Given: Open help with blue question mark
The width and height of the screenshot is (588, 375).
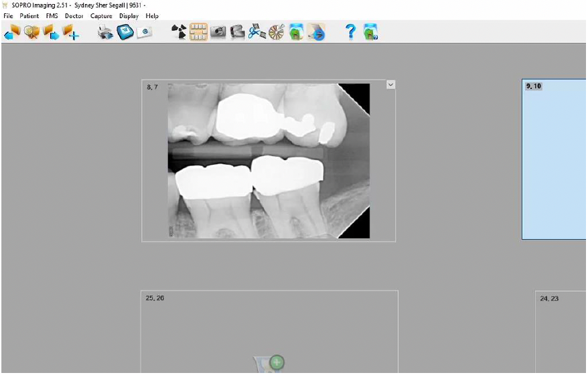Looking at the screenshot, I should tap(351, 32).
